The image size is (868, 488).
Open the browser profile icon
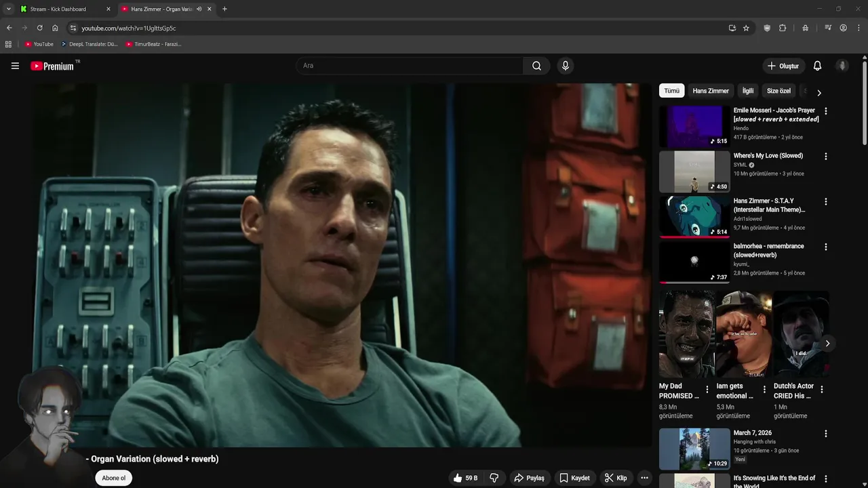coord(844,28)
